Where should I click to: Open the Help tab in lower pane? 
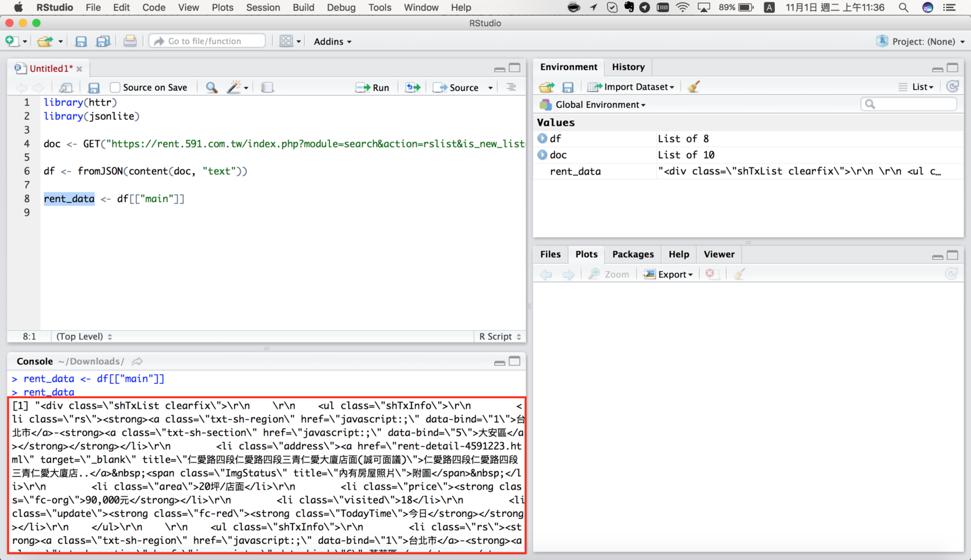678,254
